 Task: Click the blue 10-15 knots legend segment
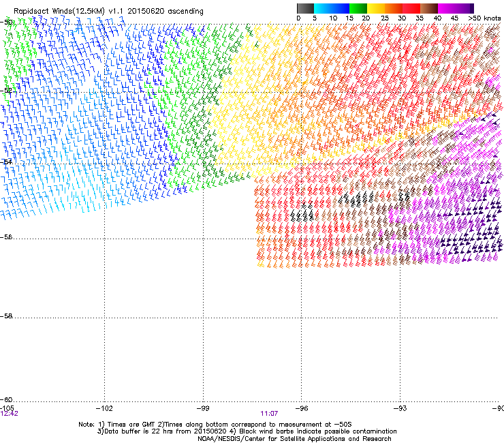click(x=341, y=8)
